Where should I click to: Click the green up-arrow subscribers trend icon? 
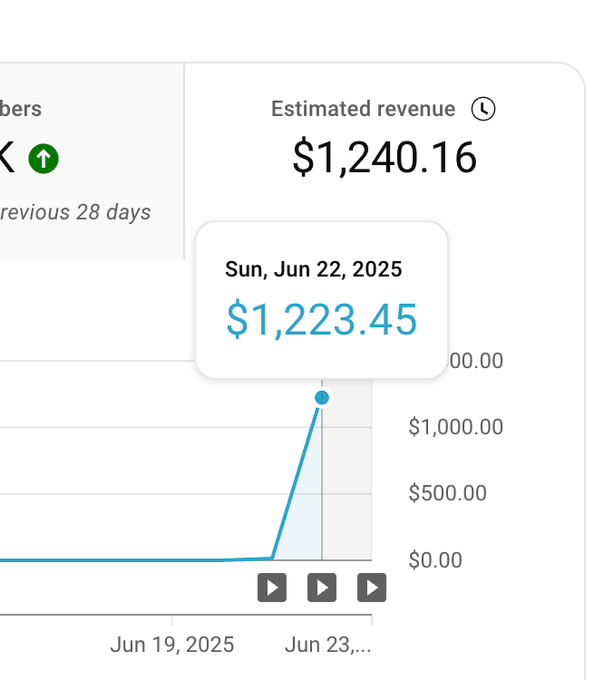(x=43, y=159)
